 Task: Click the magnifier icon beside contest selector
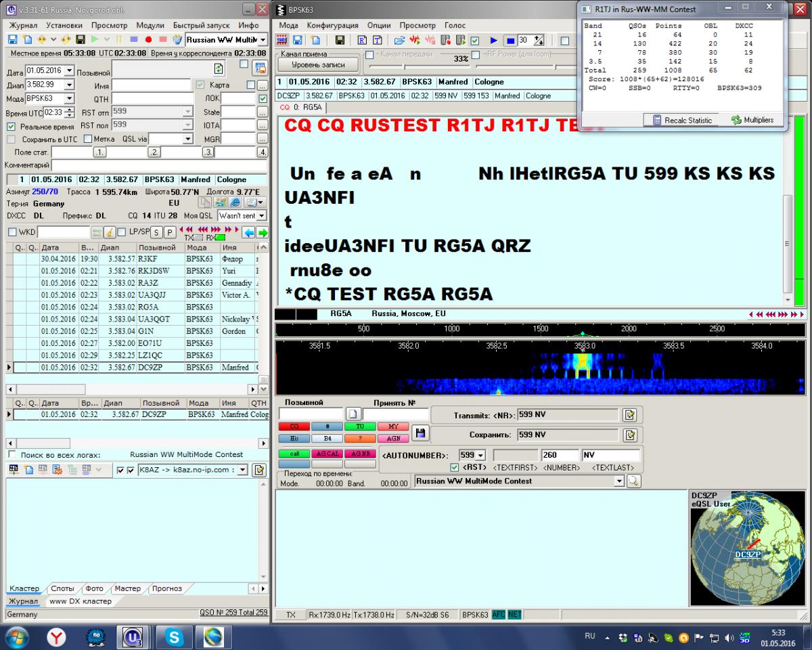633,481
